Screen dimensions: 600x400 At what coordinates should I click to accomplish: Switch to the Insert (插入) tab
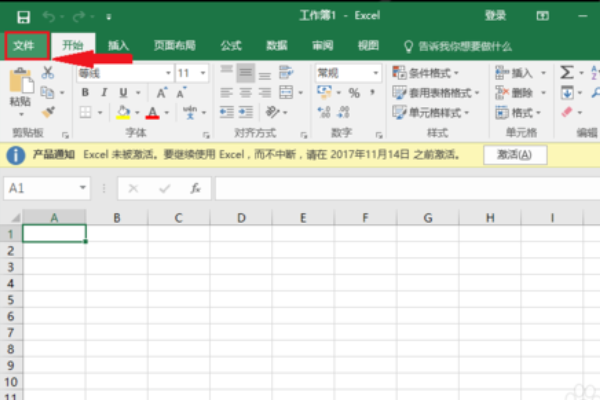coord(118,46)
